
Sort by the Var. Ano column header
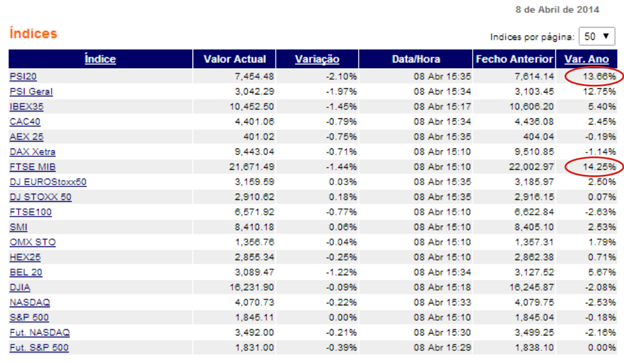tap(587, 59)
